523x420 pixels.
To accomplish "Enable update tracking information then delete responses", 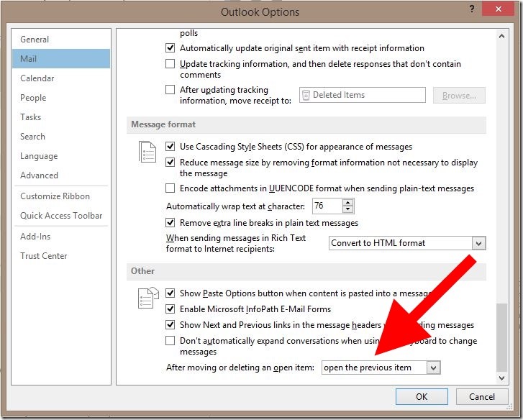I will (x=170, y=63).
